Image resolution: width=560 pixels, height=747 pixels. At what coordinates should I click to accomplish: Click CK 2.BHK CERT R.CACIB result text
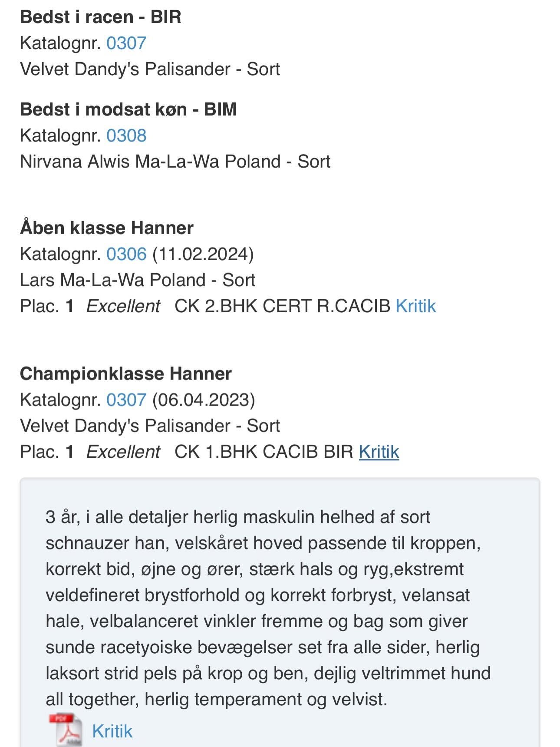click(x=282, y=306)
